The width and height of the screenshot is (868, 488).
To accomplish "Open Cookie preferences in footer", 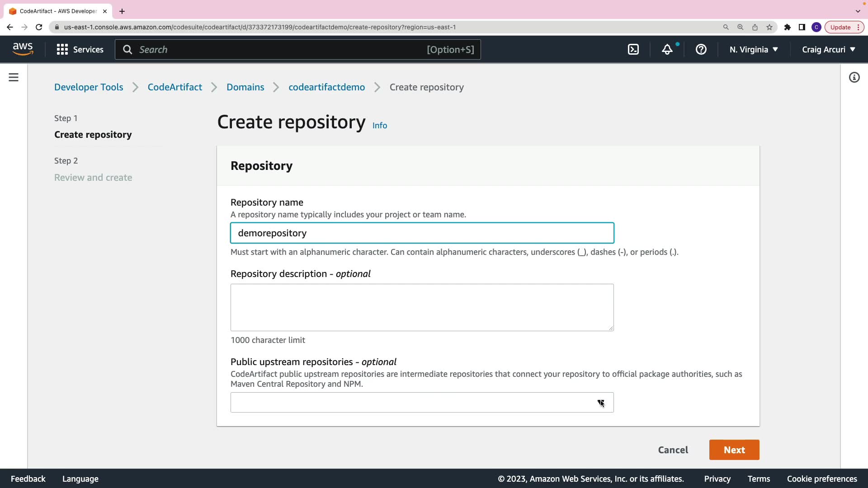I will pos(821,479).
